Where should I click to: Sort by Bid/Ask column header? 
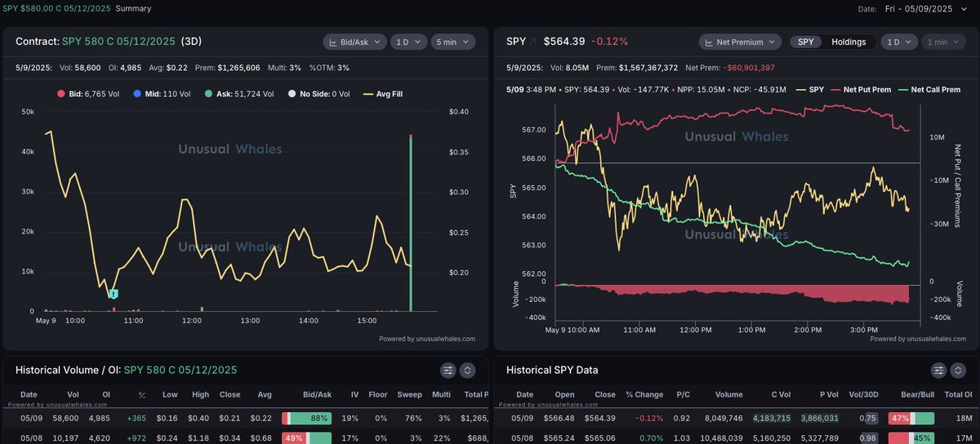pos(317,394)
